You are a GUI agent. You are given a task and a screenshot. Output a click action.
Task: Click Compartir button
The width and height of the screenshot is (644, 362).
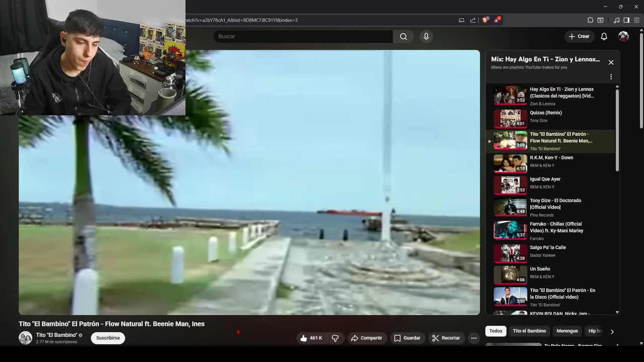366,338
